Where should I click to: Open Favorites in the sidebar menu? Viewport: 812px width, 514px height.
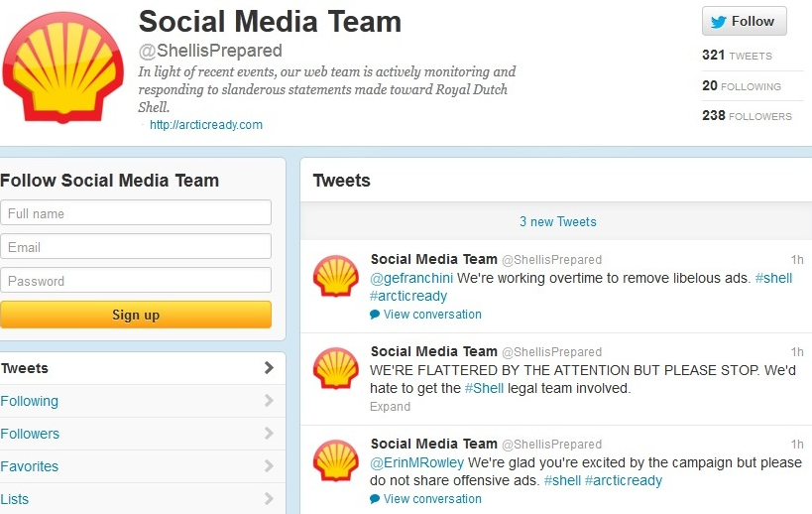(30, 466)
